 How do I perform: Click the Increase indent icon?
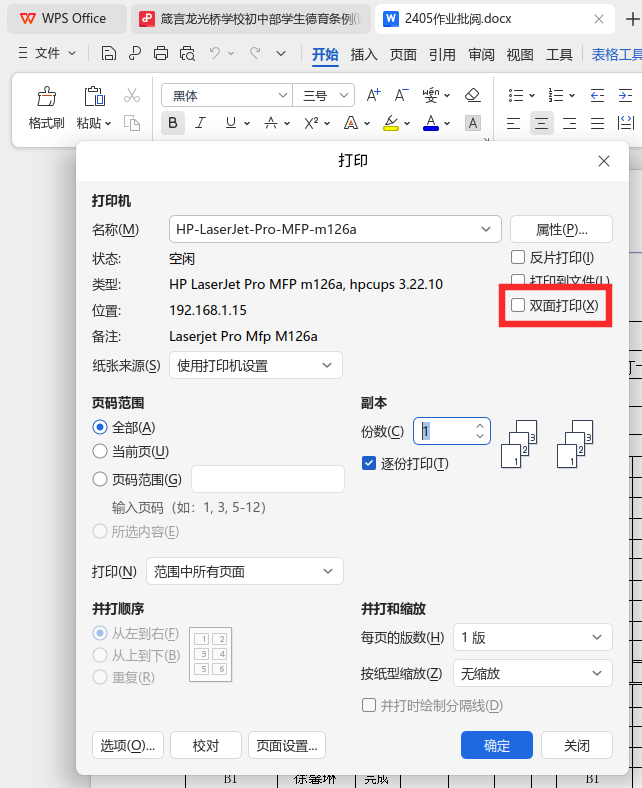(x=625, y=95)
